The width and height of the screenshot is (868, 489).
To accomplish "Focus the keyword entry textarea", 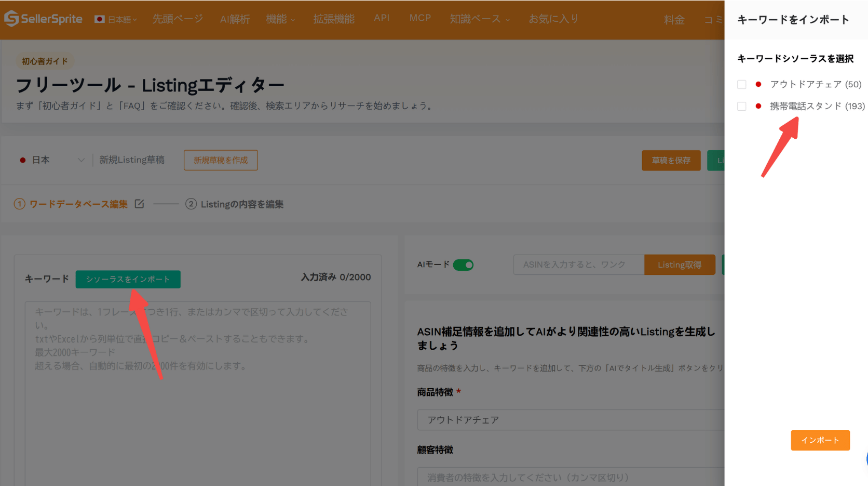I will (198, 394).
